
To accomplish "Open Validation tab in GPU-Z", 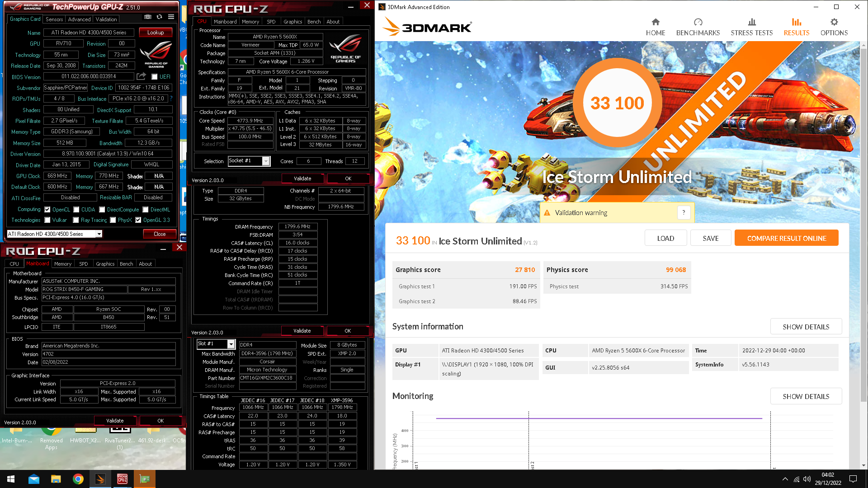I will pos(106,19).
